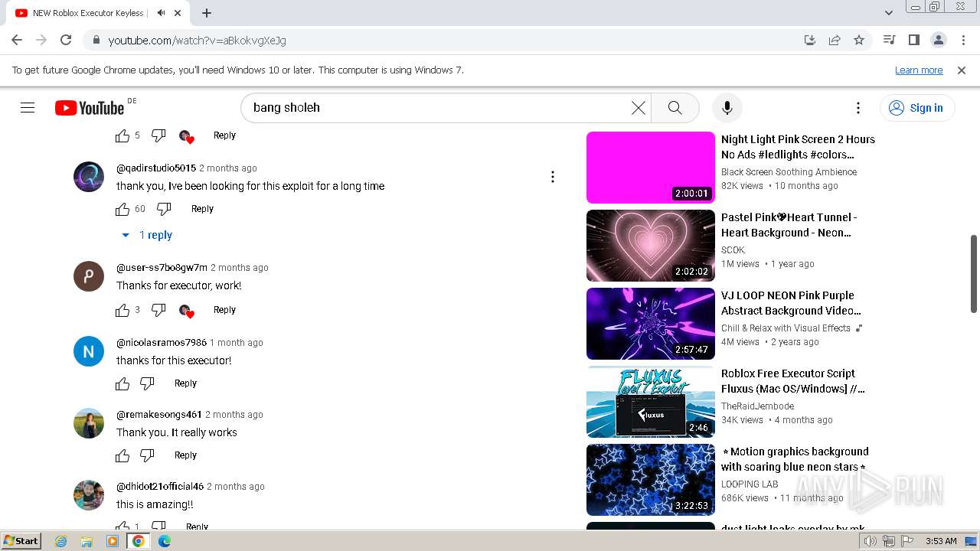Open Motion graphics background blue stars thumbnail

651,480
